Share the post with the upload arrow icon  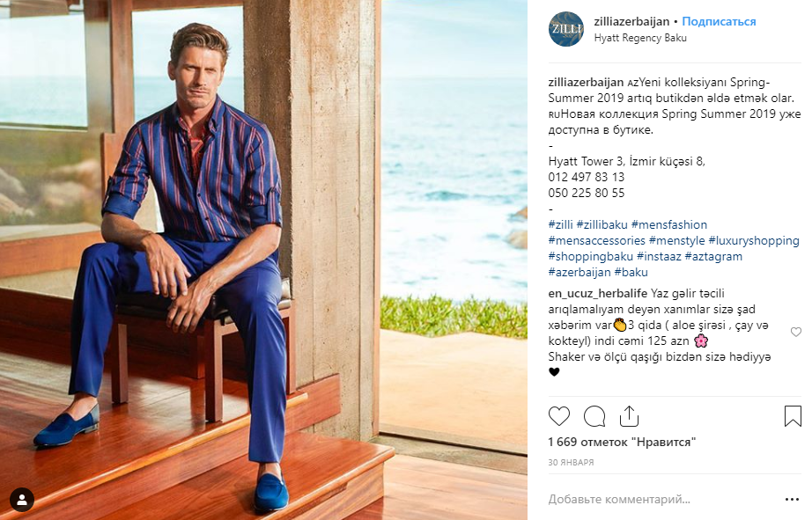click(x=629, y=416)
